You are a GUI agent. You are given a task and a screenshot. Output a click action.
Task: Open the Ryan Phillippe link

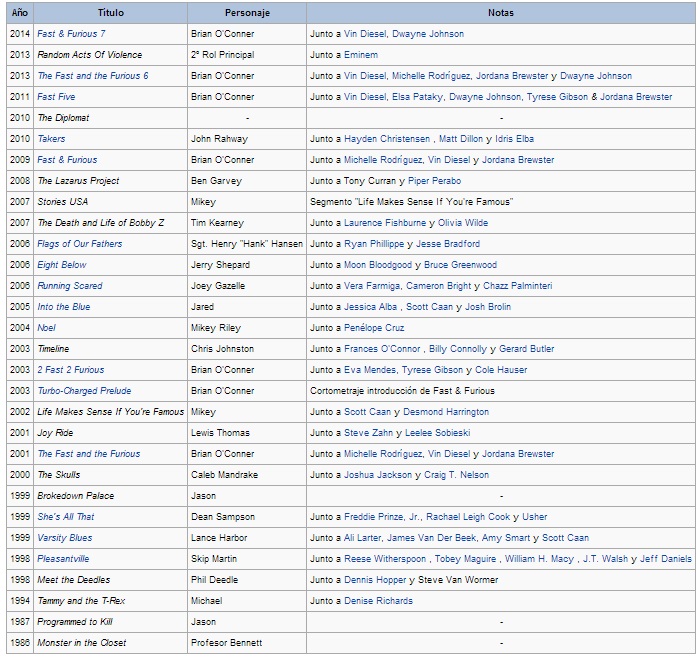(374, 244)
